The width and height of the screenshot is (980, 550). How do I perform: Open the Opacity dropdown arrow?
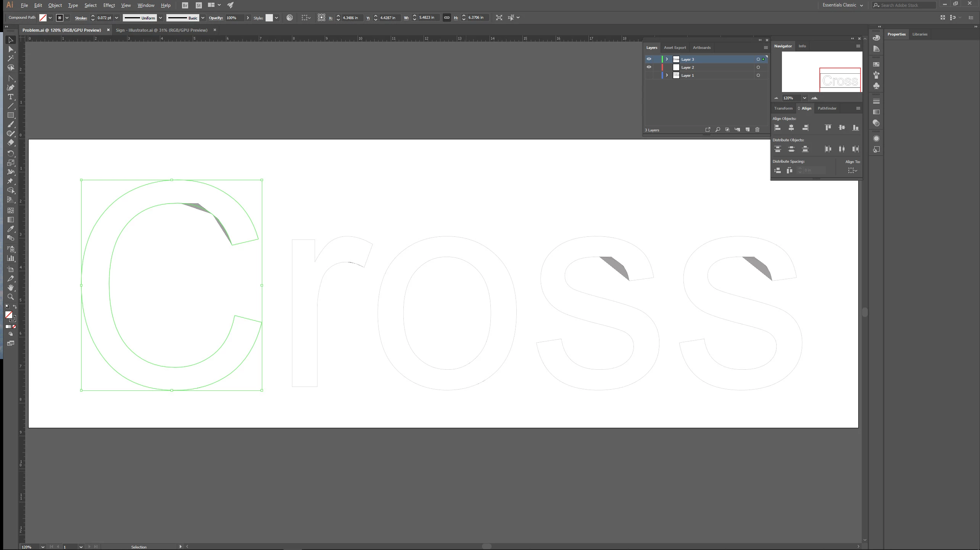click(248, 18)
